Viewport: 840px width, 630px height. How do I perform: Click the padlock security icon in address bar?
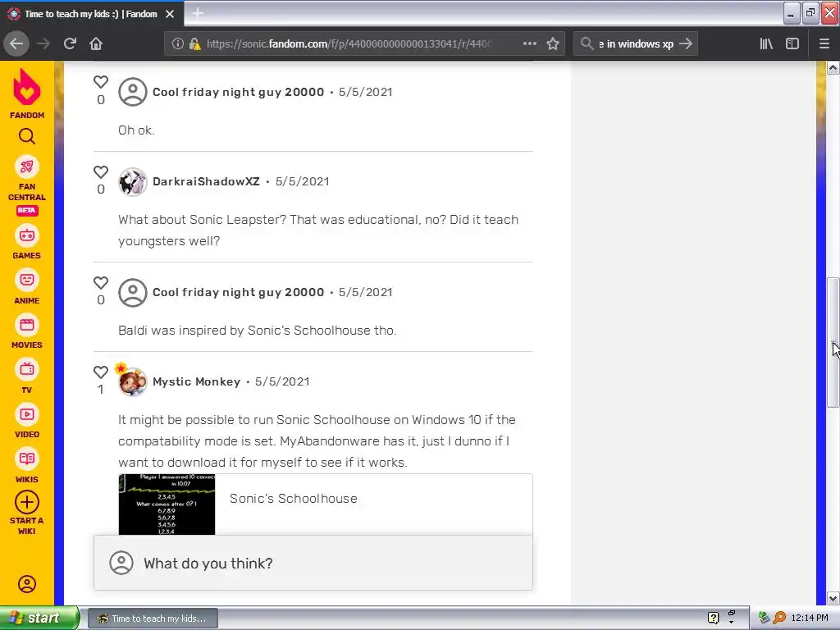click(194, 44)
